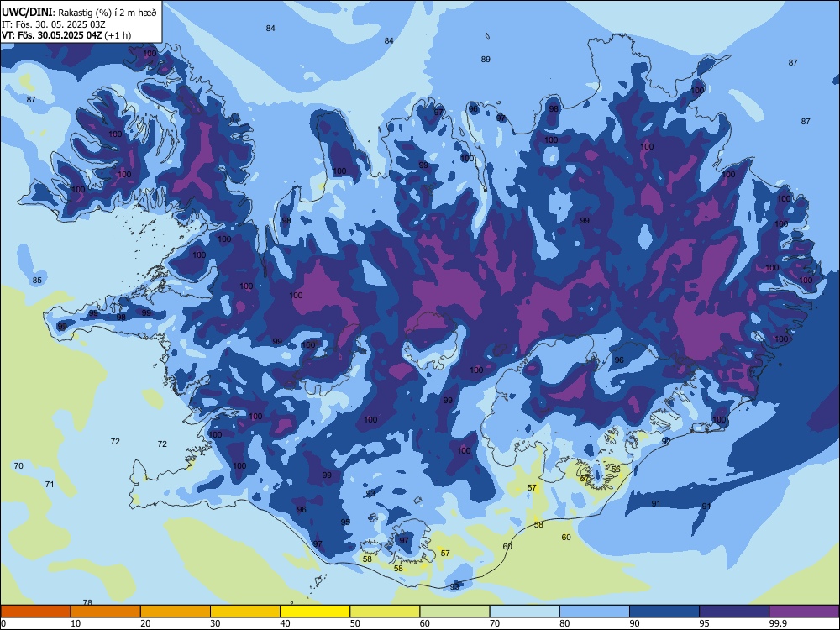Click the 10–20% orange legend swatch

click(x=106, y=612)
